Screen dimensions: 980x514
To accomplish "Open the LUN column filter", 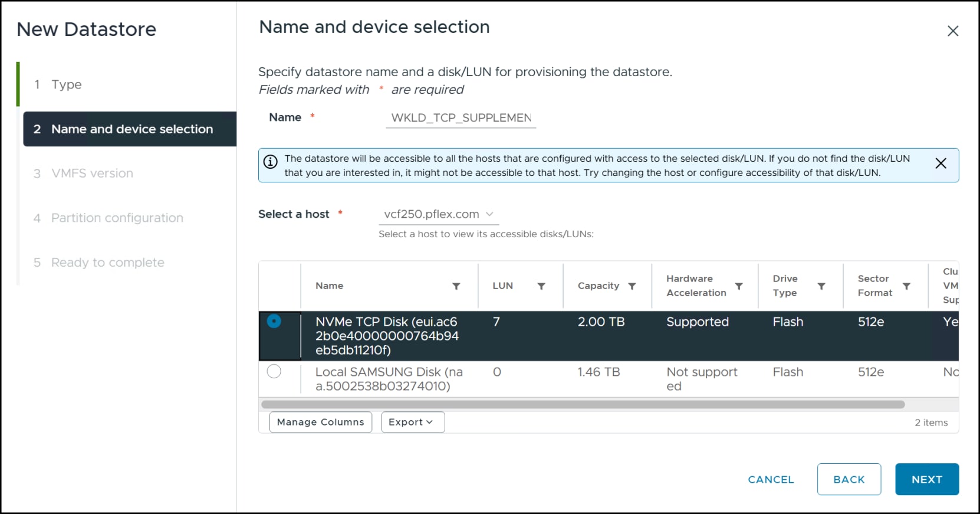I will tap(541, 286).
